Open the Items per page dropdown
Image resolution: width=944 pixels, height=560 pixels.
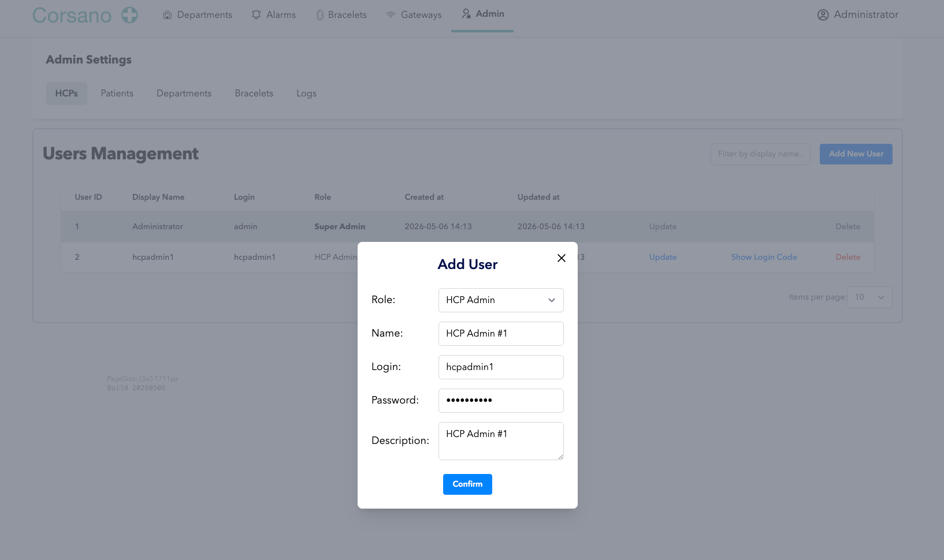(x=869, y=297)
